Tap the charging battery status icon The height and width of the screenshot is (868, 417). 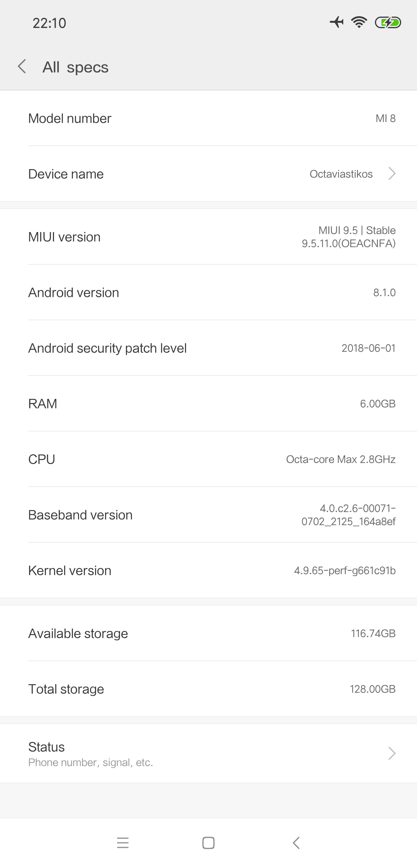388,23
